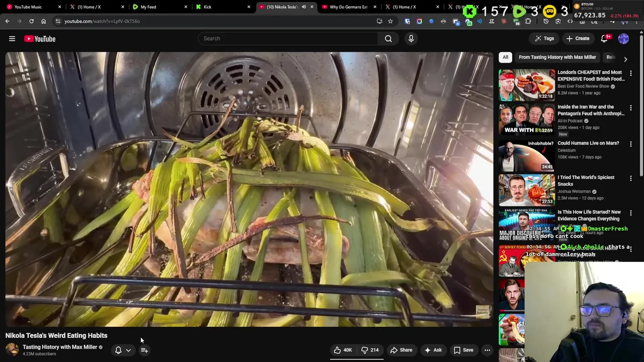The height and width of the screenshot is (362, 644).
Task: Click the address bar URL
Action: [x=102, y=21]
